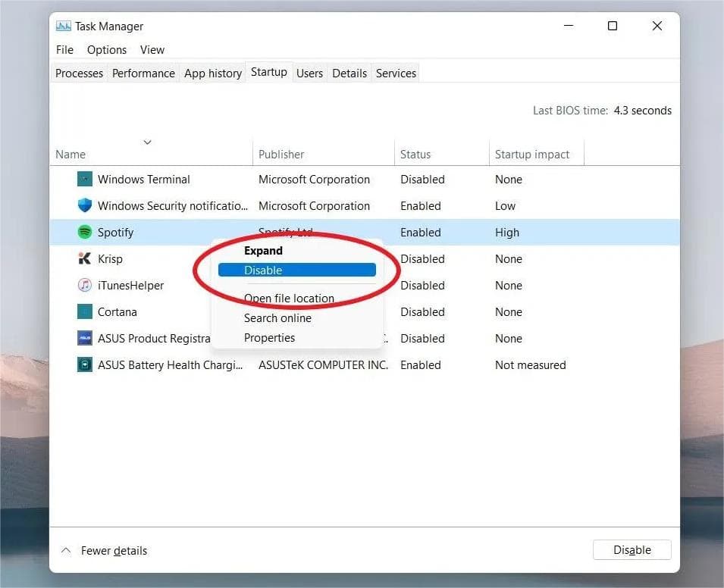Click the Krisp app icon
The width and height of the screenshot is (724, 588).
click(84, 258)
